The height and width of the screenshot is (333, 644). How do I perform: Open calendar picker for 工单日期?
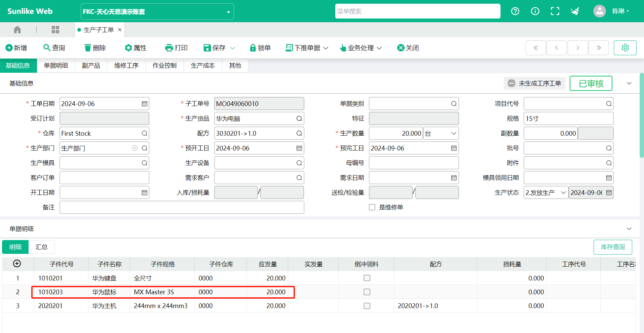pyautogui.click(x=145, y=104)
